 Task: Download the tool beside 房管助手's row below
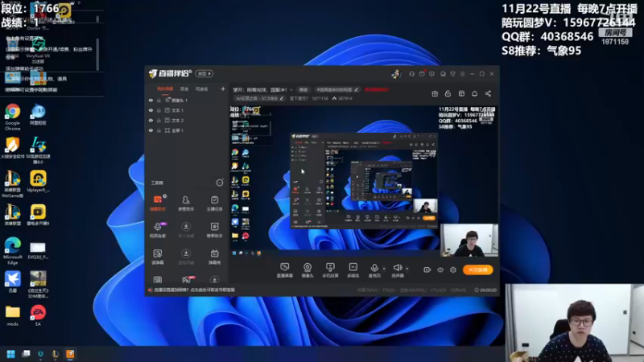point(186,230)
